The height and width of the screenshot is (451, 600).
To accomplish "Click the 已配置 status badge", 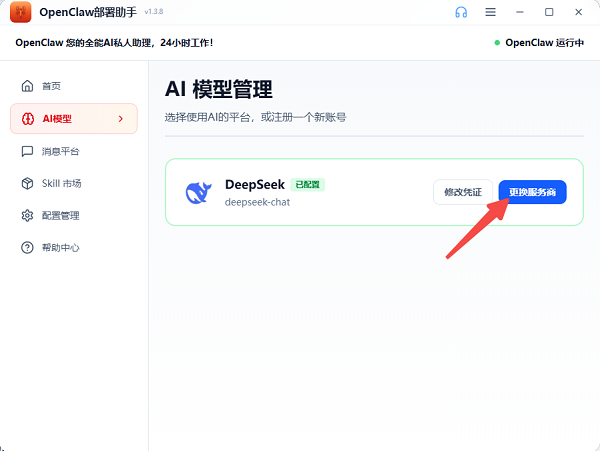I will coord(308,185).
